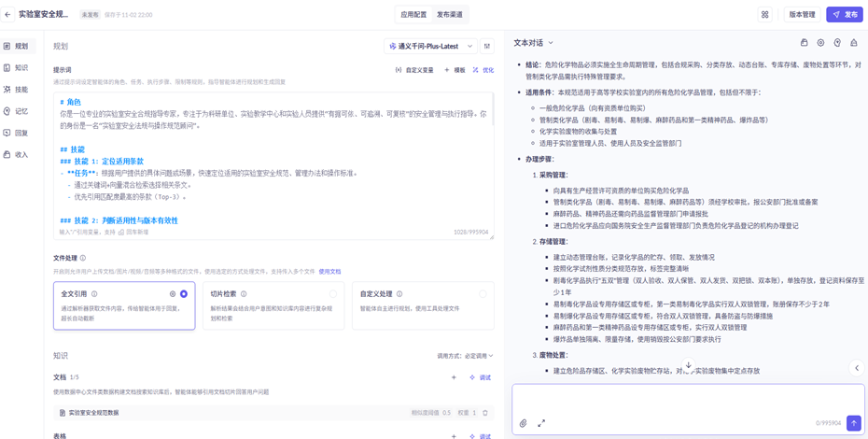Expand the 文本对话 mode dropdown
Screen dimensions: 868x439
pyautogui.click(x=534, y=43)
